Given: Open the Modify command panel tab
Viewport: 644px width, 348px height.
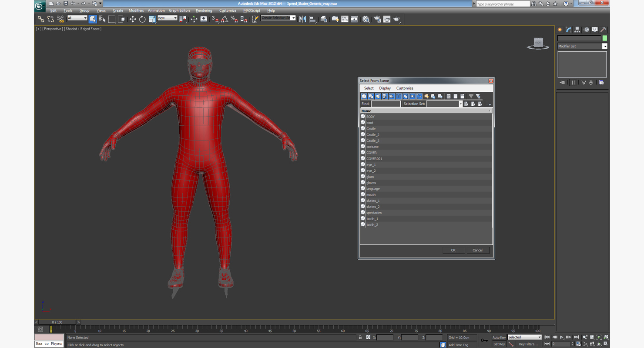Looking at the screenshot, I should coord(568,30).
